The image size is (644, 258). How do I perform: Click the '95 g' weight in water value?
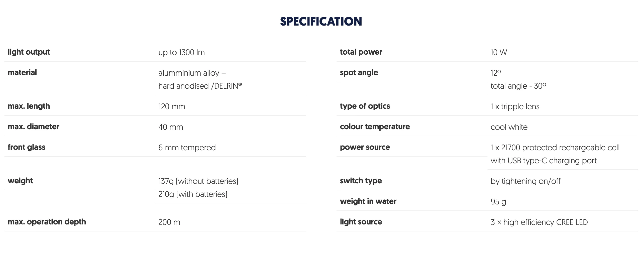click(498, 202)
